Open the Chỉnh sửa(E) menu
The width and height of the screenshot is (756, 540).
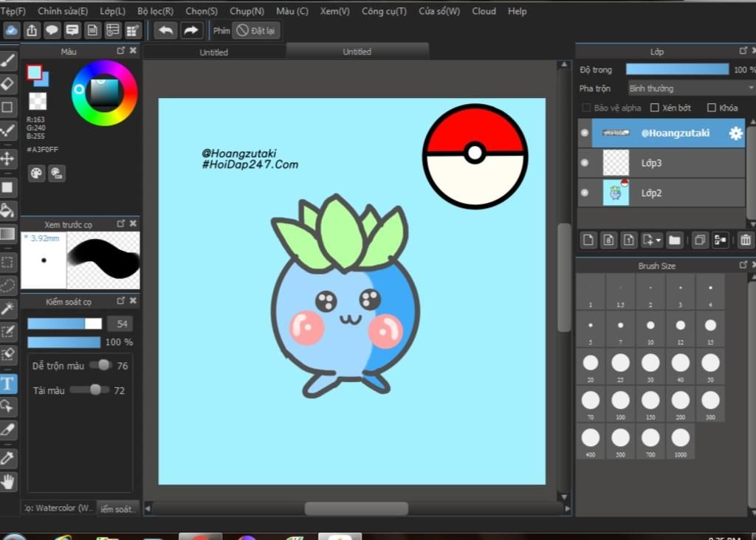(63, 11)
